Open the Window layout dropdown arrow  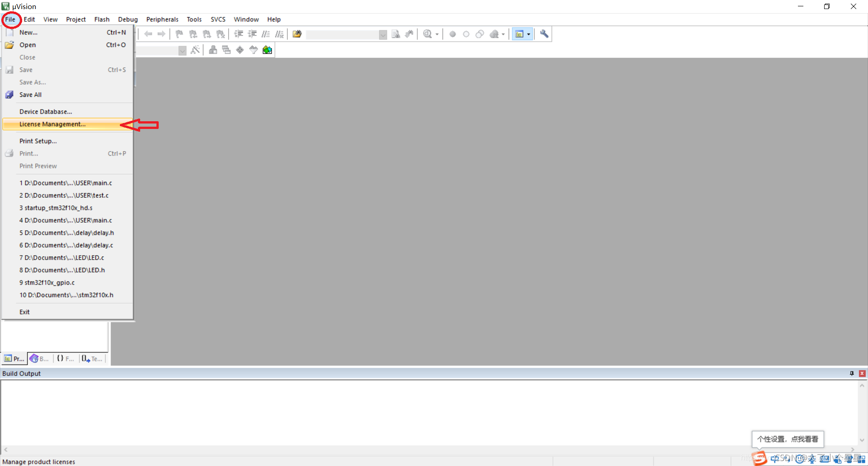tap(528, 34)
